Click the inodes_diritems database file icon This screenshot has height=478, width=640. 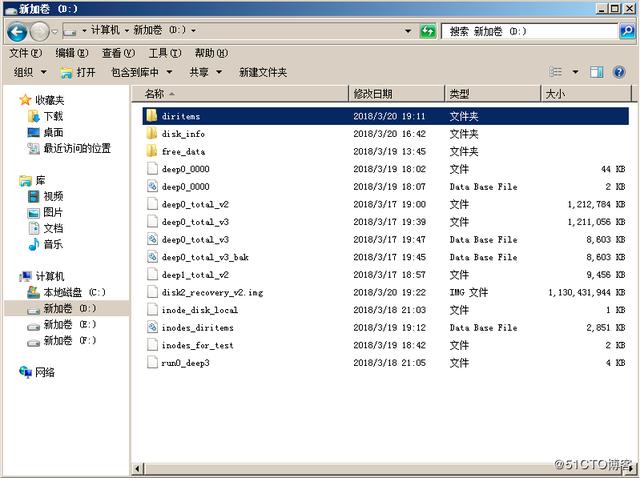point(152,327)
